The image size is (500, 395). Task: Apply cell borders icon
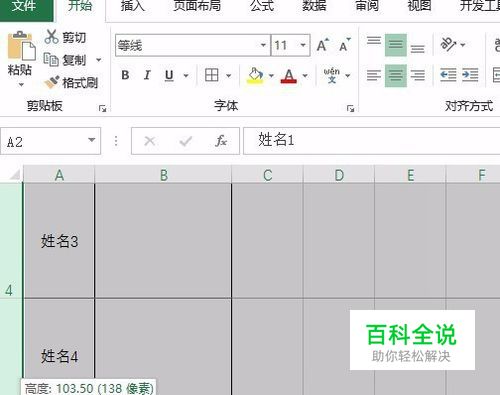pos(212,75)
